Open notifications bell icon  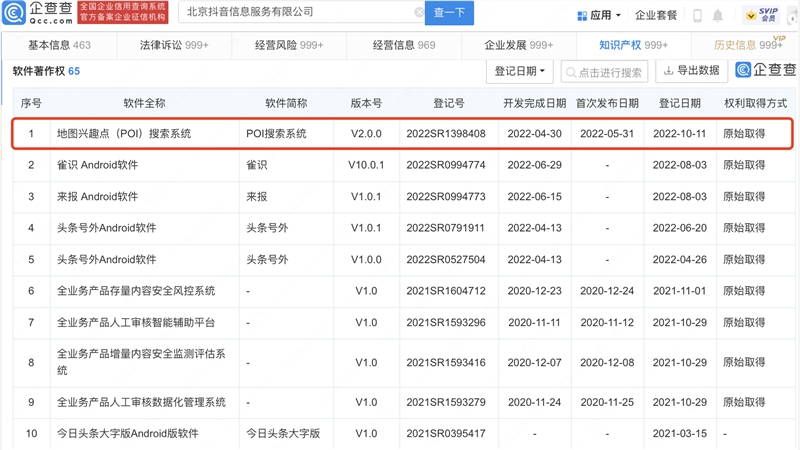(717, 16)
